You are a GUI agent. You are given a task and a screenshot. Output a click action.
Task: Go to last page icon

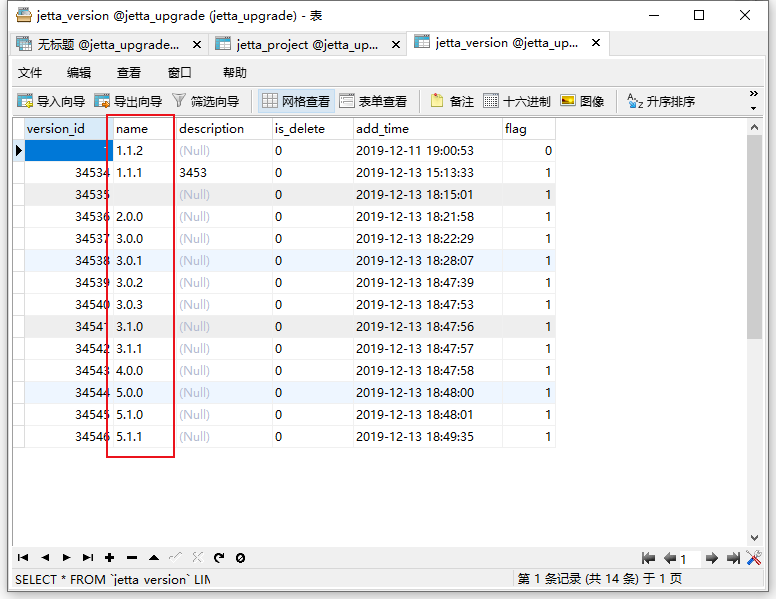tap(733, 558)
